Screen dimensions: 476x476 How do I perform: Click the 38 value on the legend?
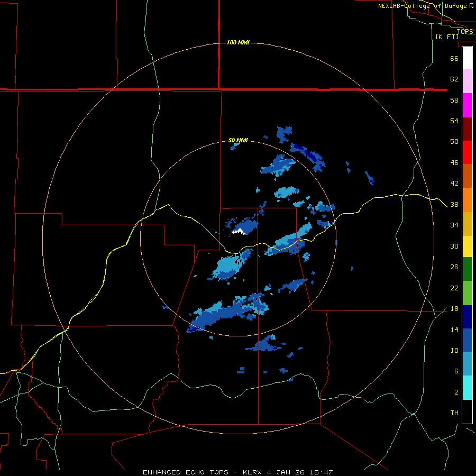tap(454, 205)
